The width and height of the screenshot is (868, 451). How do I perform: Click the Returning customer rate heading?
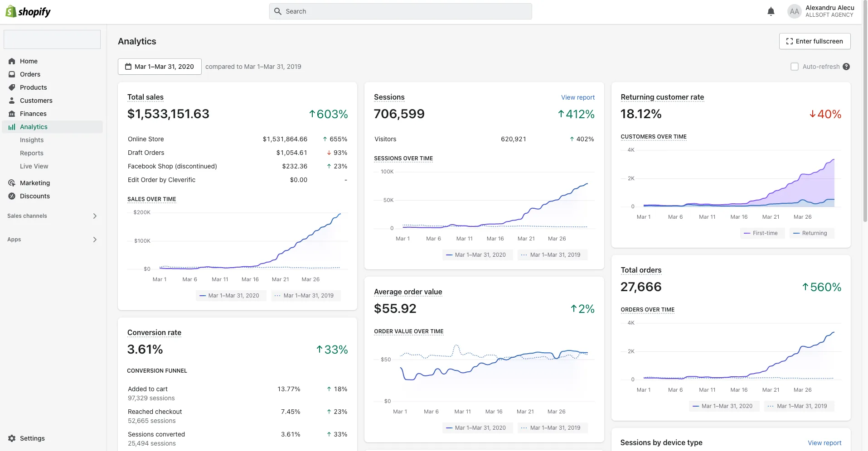click(662, 97)
